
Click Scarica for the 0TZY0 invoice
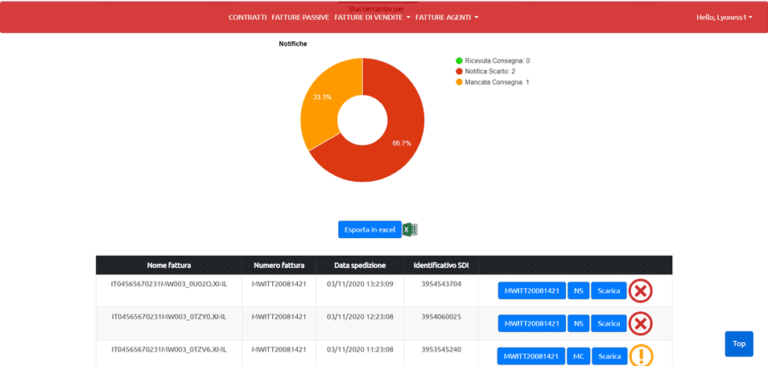(x=609, y=323)
